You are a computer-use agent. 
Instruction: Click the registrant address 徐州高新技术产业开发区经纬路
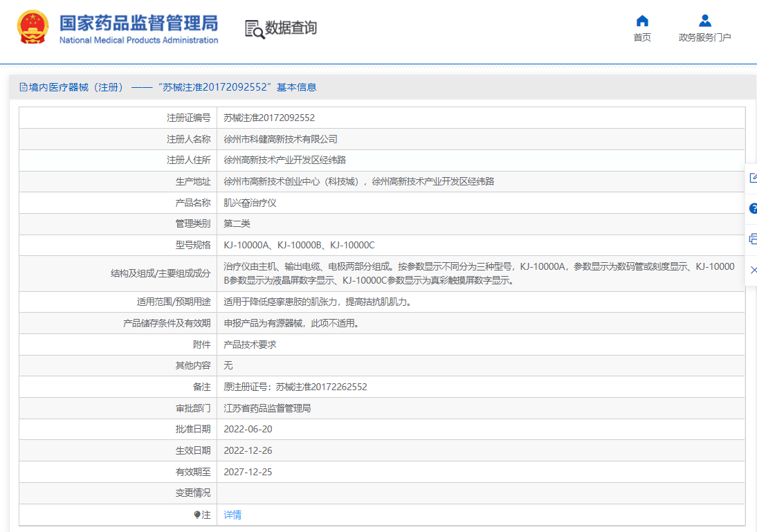pos(285,160)
